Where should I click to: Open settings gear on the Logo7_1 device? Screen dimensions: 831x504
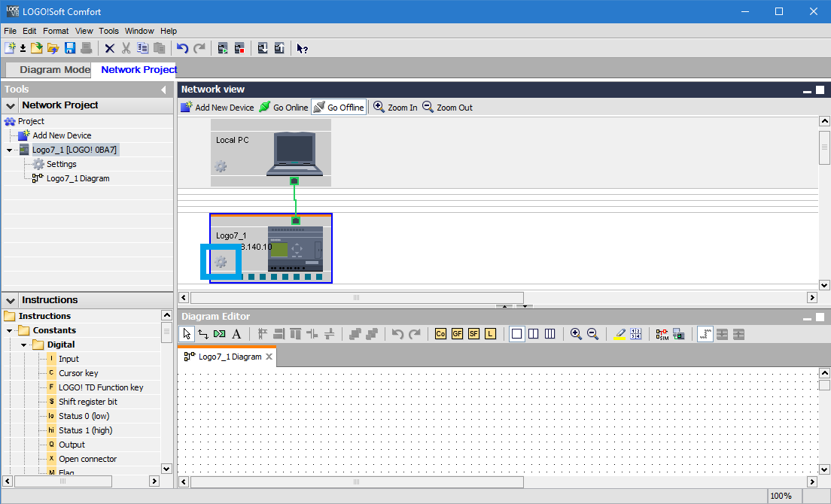221,262
